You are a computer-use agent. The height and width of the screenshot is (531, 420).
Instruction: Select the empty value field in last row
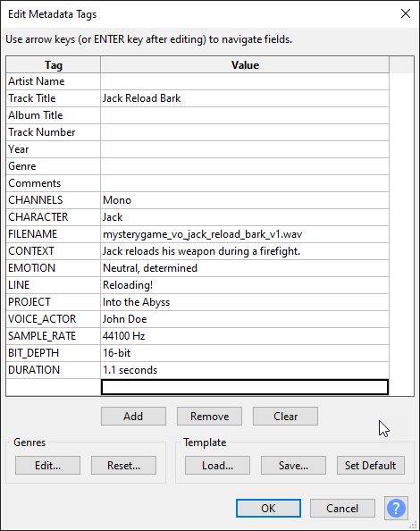pos(245,387)
